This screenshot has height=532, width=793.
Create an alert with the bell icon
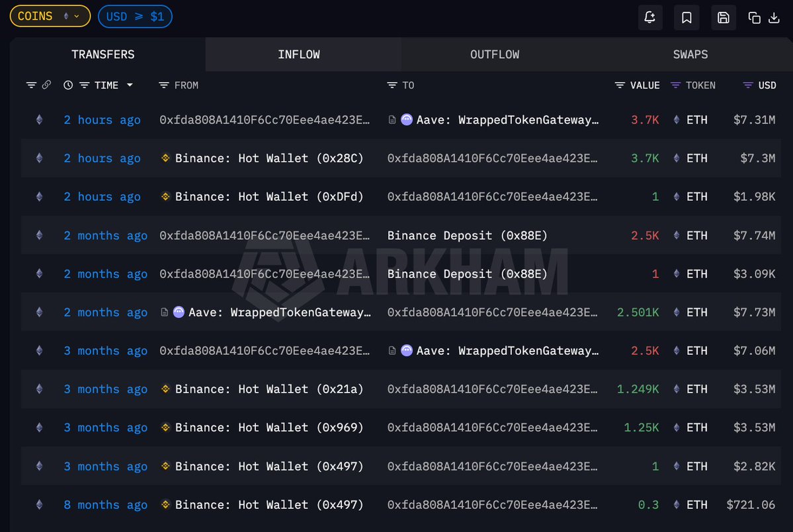pyautogui.click(x=650, y=18)
